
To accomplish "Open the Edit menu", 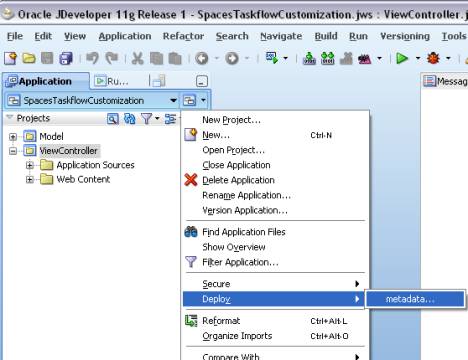I will pos(43,36).
